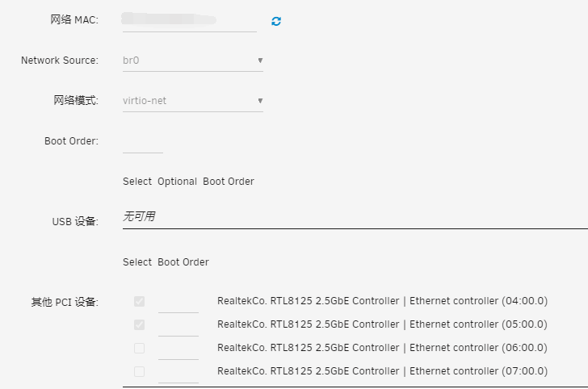Click the USB 设备 无可用 text
Screen dimensions: 588x389
[139, 216]
